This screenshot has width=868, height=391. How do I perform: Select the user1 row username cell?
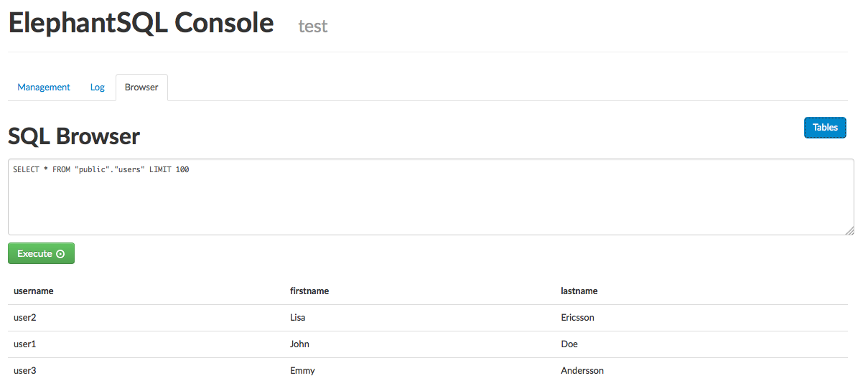coord(24,344)
